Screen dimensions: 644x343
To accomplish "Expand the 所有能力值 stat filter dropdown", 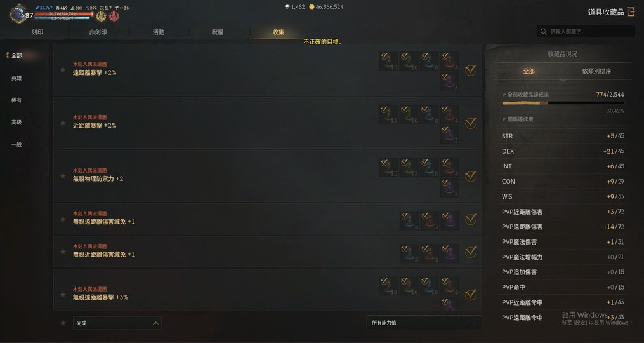I will [424, 323].
